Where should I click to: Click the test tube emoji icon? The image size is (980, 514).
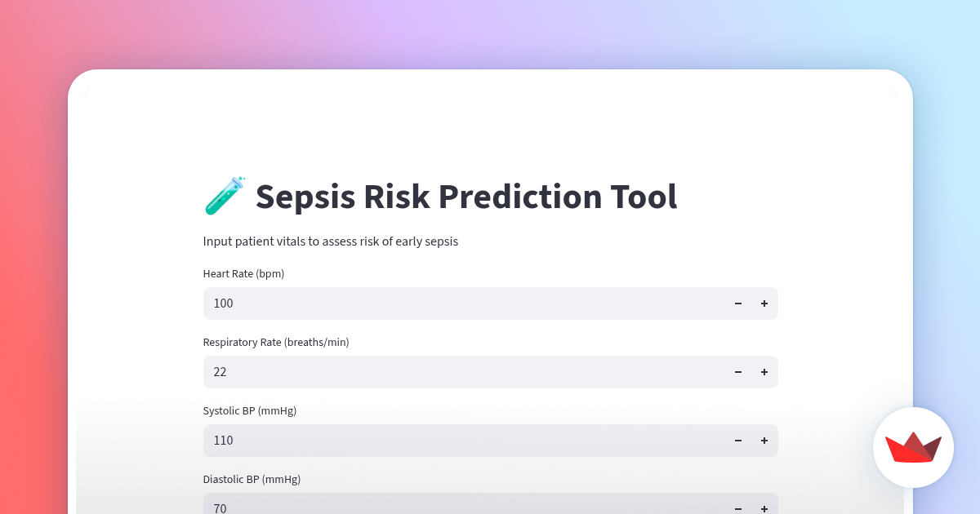click(x=224, y=195)
